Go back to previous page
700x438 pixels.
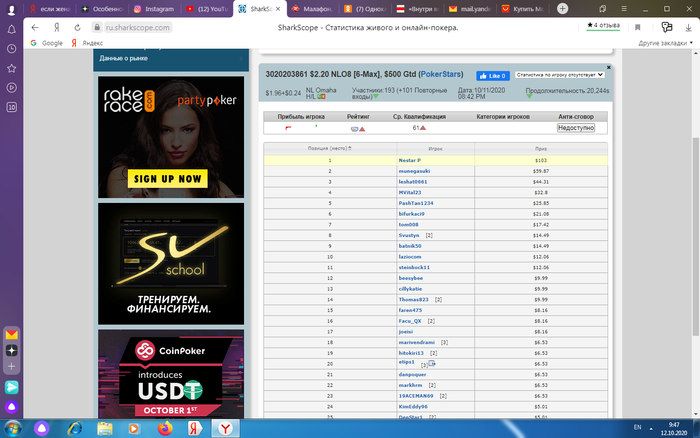pyautogui.click(x=35, y=28)
